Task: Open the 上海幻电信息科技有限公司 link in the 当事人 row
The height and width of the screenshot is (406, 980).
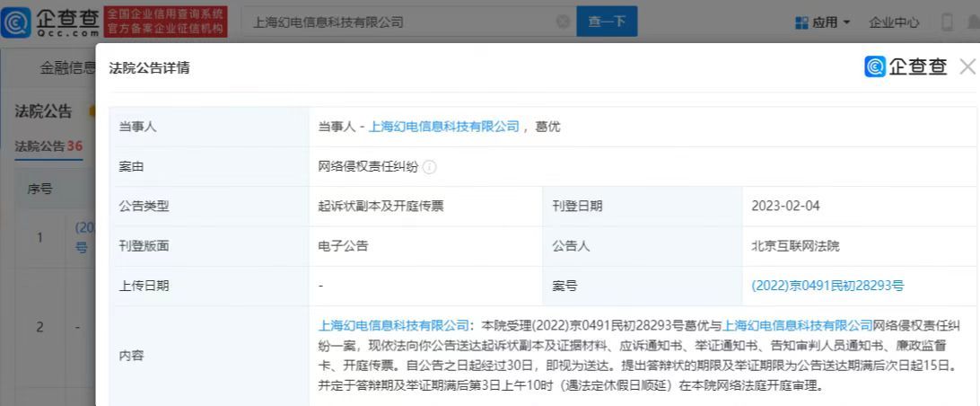Action: (x=443, y=127)
